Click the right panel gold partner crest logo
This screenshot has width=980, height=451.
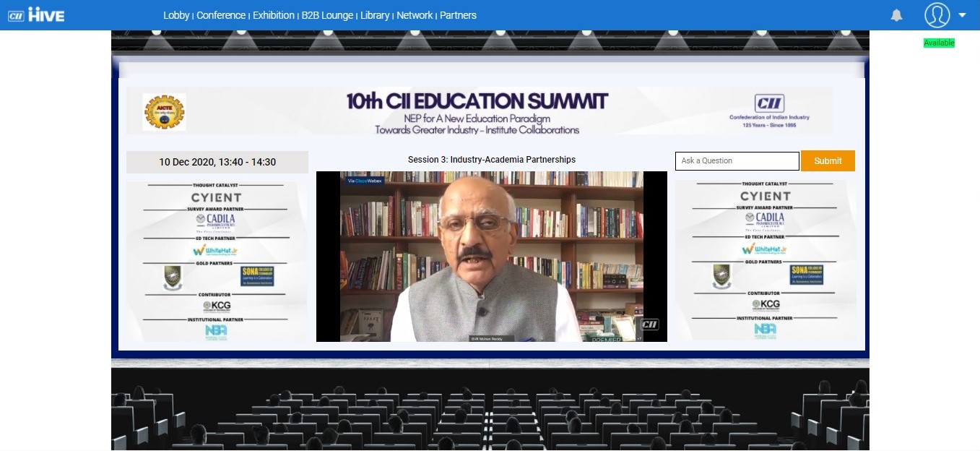click(722, 275)
